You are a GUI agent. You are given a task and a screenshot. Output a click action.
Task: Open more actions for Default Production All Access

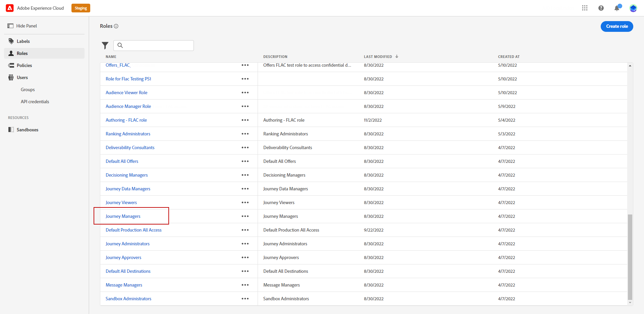(x=245, y=230)
